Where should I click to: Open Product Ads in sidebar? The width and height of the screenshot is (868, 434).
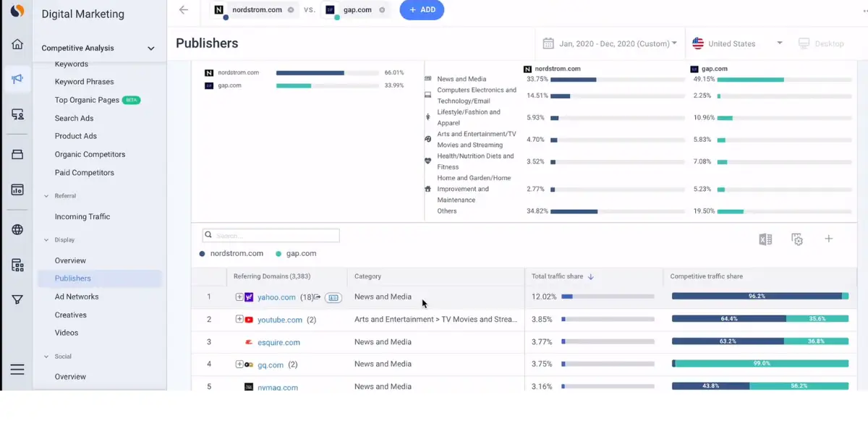coord(76,136)
